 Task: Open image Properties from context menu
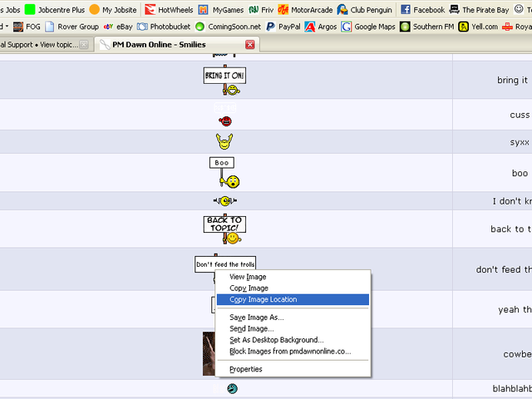coord(245,369)
